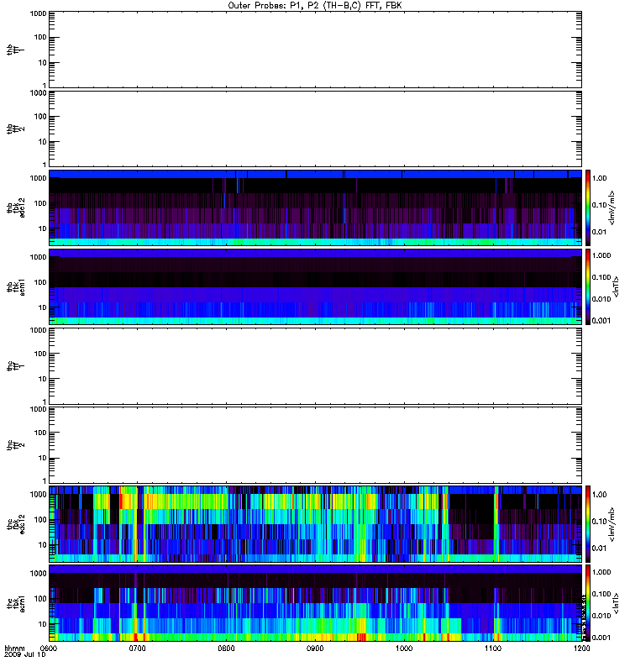The width and height of the screenshot is (630, 672).
Task: Click the 0.10 value on thc edc12 color bar
Action: (x=599, y=521)
